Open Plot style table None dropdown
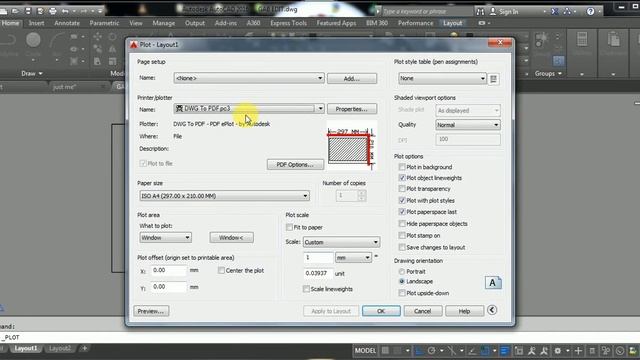 point(442,78)
